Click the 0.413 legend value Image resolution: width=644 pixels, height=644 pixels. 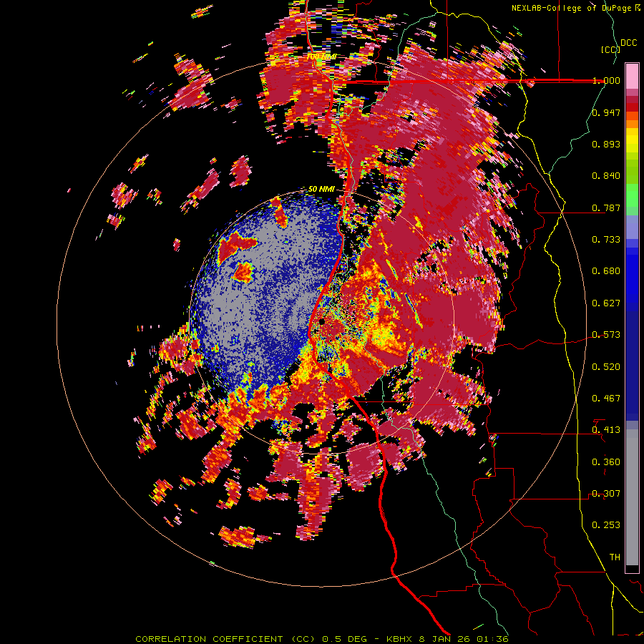[x=606, y=430]
